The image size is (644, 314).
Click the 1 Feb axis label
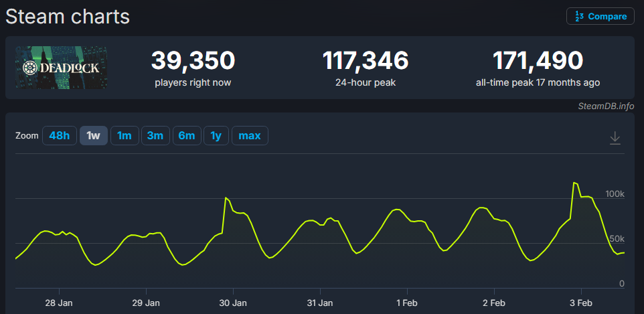(x=407, y=304)
